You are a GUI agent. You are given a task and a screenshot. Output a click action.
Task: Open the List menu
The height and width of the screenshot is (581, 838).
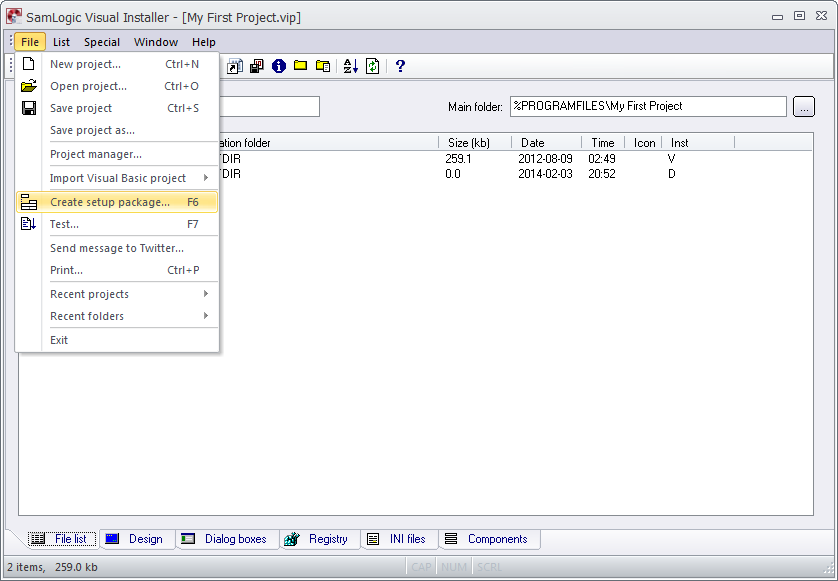pyautogui.click(x=61, y=42)
